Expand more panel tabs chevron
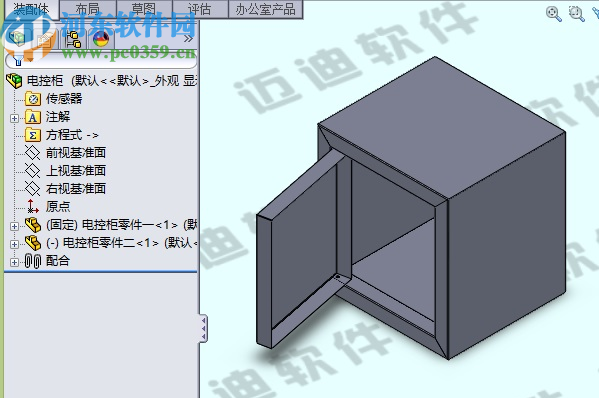Viewport: 601px width, 398px height. 188,39
